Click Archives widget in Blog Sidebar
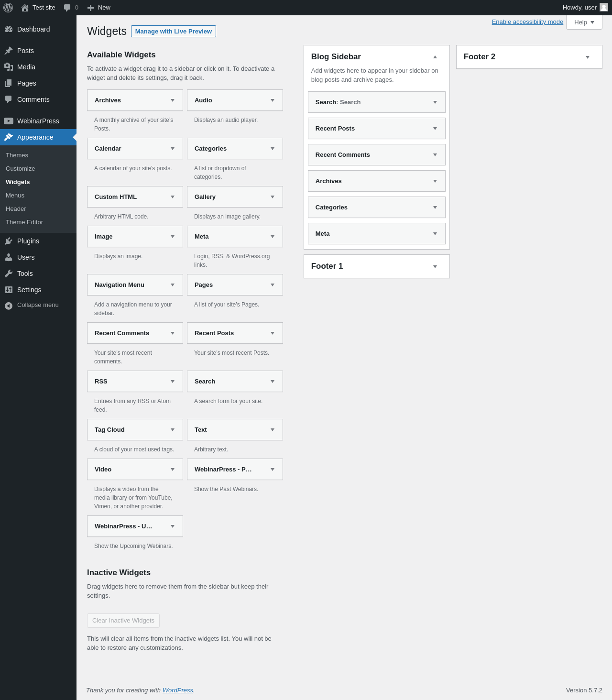 pos(377,181)
